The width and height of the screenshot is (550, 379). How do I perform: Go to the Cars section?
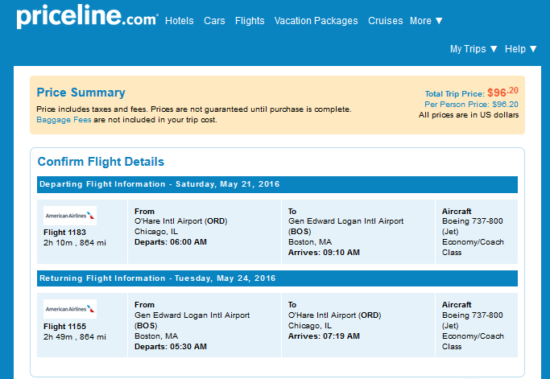(x=214, y=21)
